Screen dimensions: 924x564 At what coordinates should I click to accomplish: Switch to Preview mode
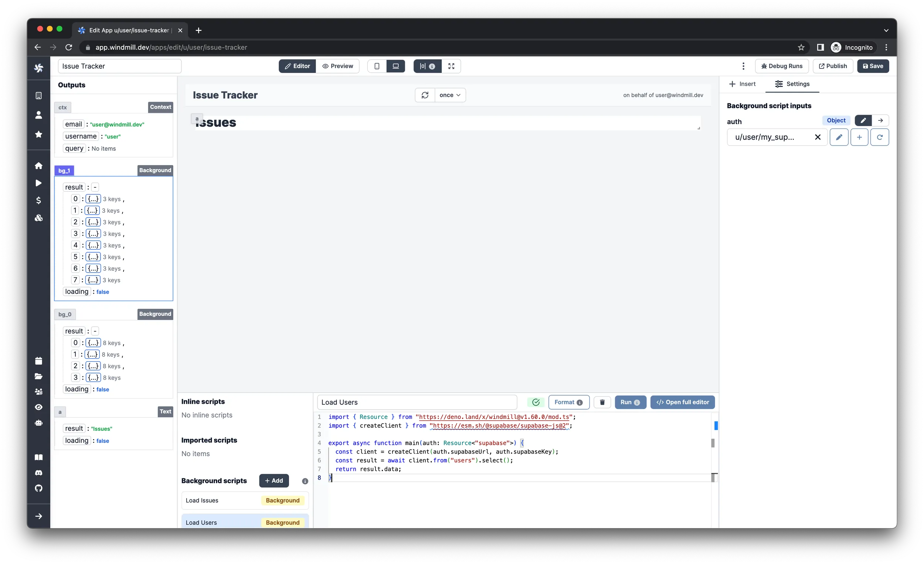click(338, 66)
